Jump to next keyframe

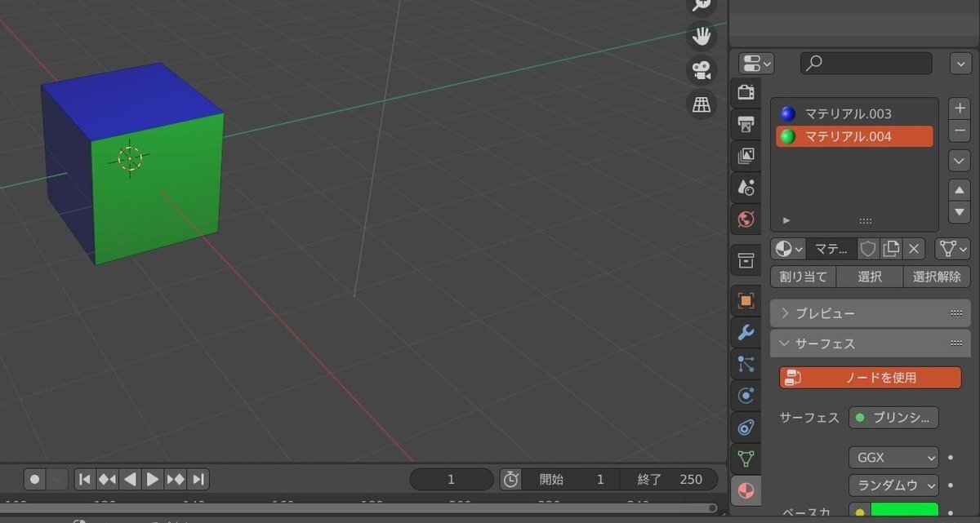[175, 479]
